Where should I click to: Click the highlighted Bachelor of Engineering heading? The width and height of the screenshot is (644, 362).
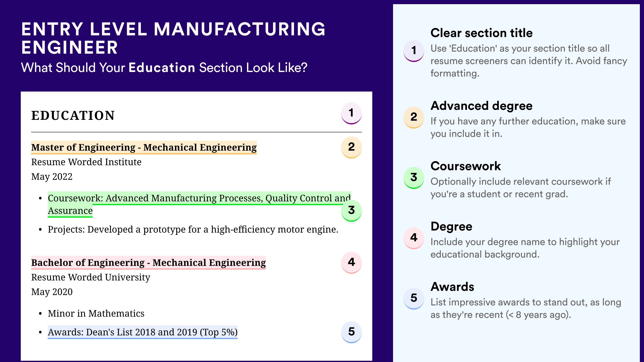point(149,263)
